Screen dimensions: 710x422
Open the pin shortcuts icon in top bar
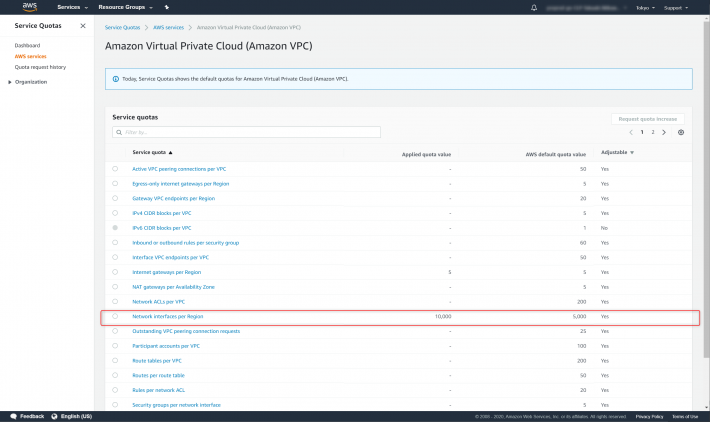point(167,7)
